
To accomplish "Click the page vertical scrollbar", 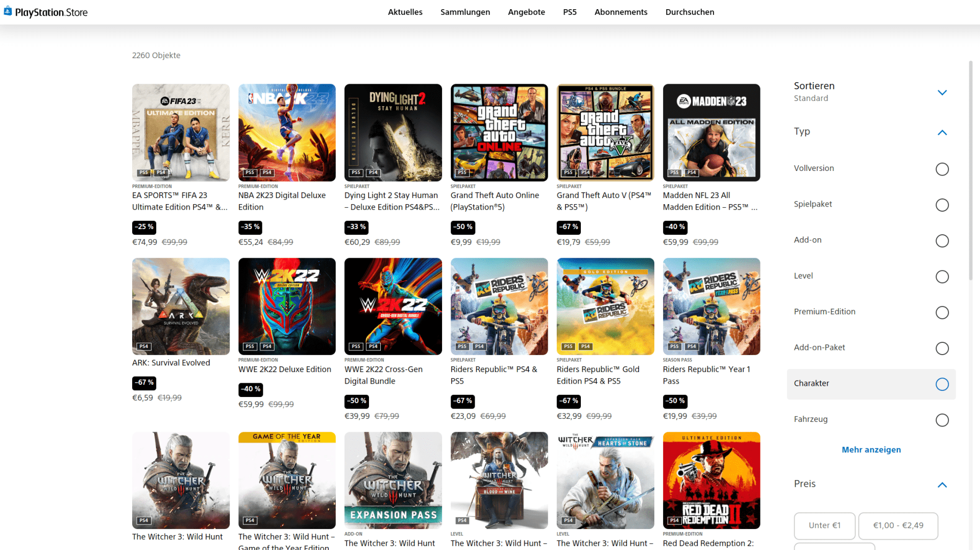I will tap(971, 170).
